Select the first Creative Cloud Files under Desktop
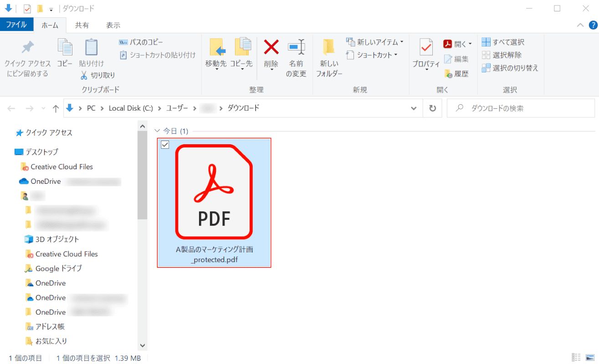Screen dimensions: 599x364 click(x=57, y=167)
